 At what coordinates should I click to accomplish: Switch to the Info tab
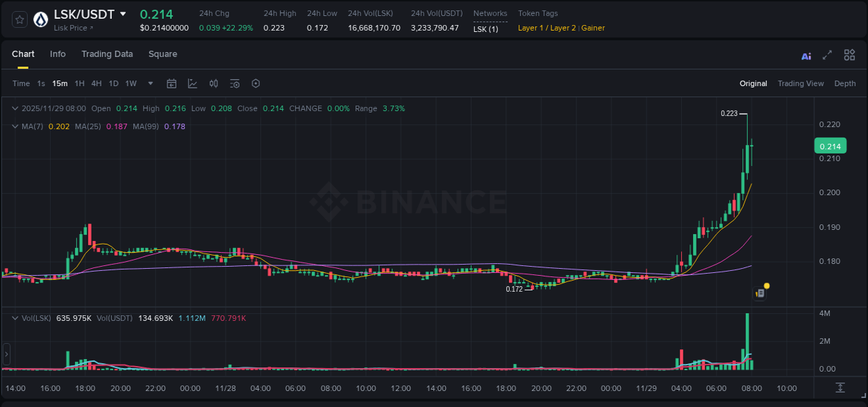(58, 53)
